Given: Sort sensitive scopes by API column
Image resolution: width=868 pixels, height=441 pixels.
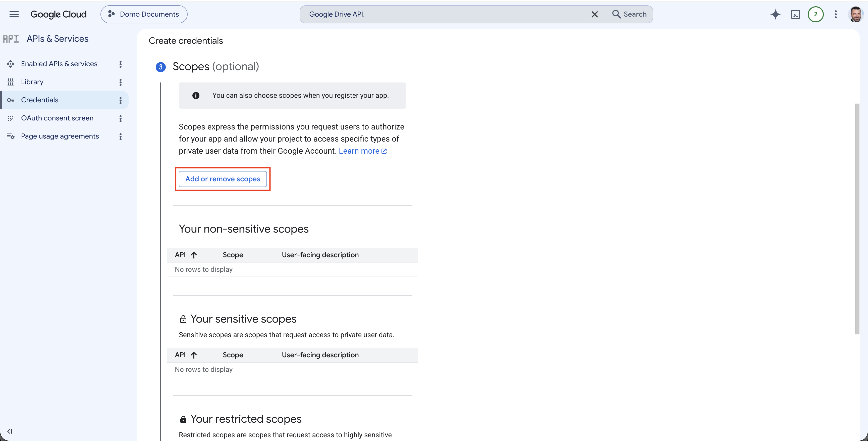Looking at the screenshot, I should point(186,355).
